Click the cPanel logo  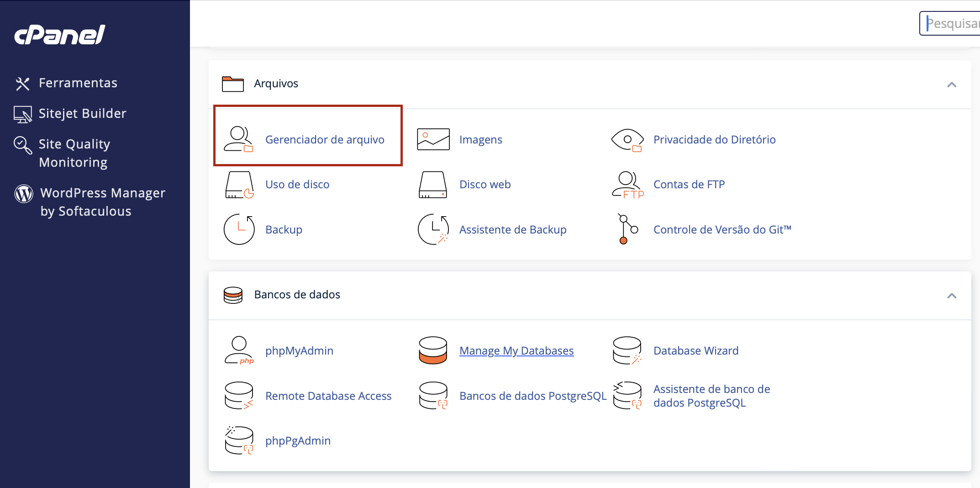point(60,35)
